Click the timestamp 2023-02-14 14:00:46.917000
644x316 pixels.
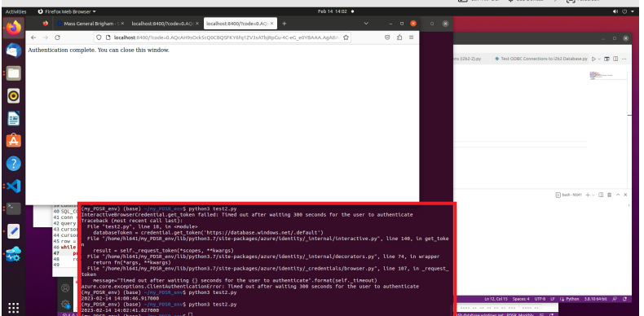point(120,298)
